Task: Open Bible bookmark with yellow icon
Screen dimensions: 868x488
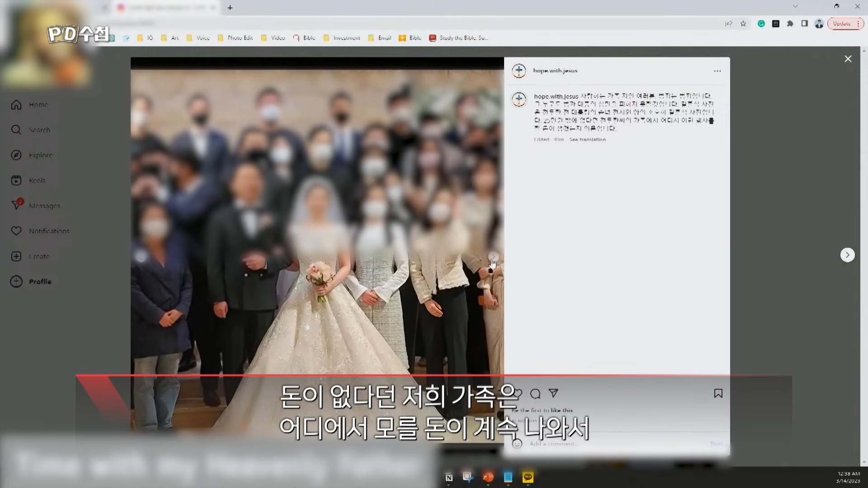Action: point(410,38)
